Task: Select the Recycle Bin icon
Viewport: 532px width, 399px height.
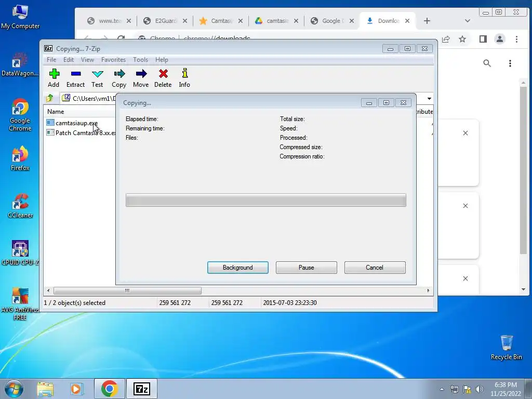Action: (x=506, y=348)
